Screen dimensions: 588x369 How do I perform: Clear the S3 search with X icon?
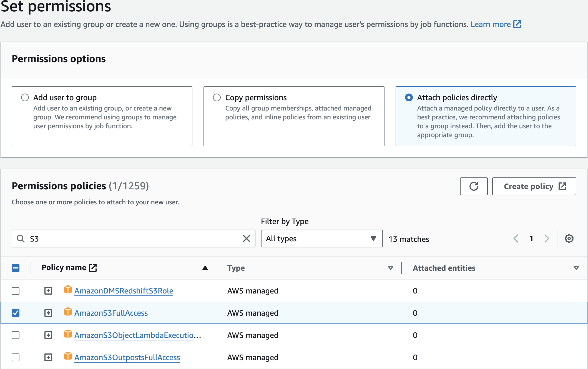[x=246, y=239]
